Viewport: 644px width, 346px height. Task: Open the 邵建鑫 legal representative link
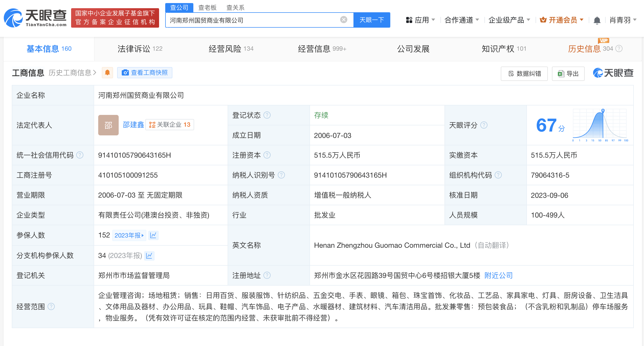click(133, 125)
